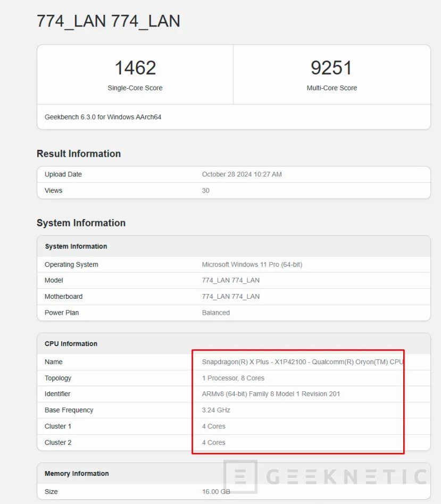Click the Motherboard row label
Viewport: 441px width, 504px height.
[63, 296]
